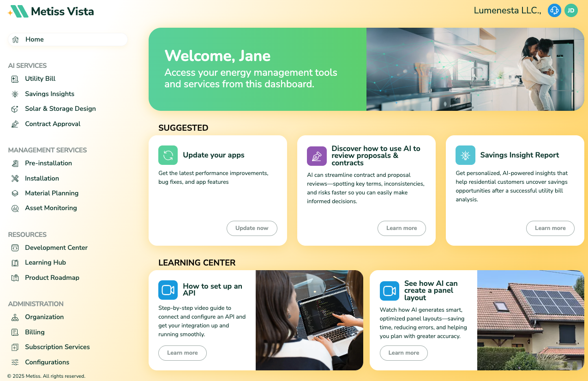The height and width of the screenshot is (381, 588).
Task: Click the Contract Approval pen icon
Action: (15, 124)
